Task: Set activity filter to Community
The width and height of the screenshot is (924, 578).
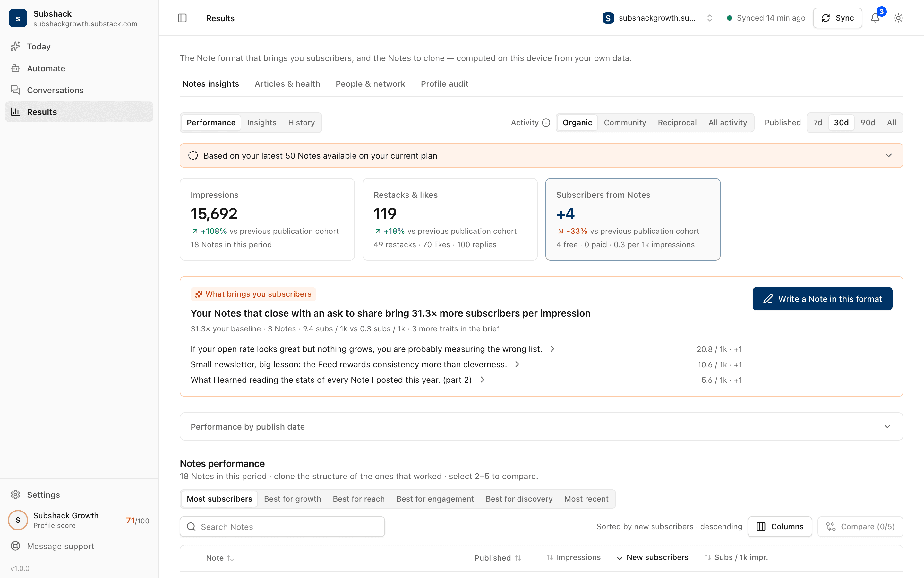Action: [x=625, y=123]
